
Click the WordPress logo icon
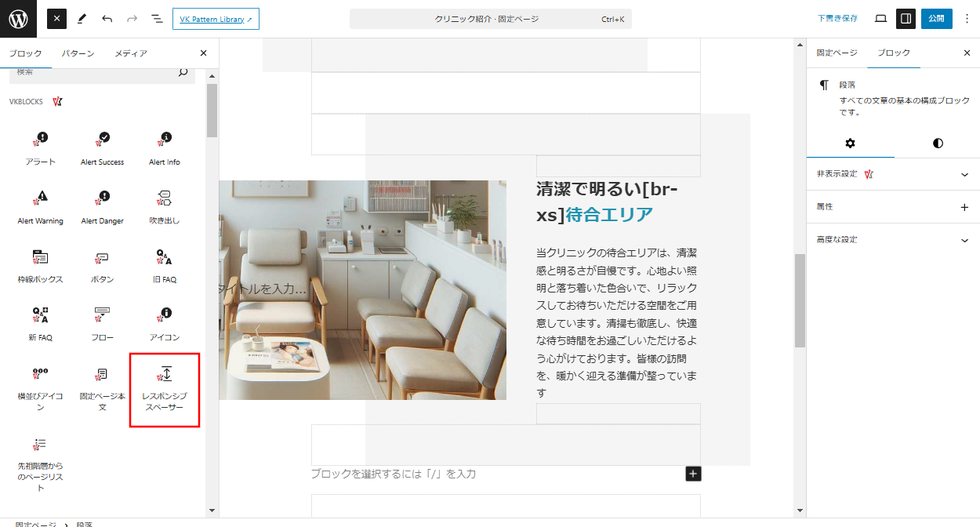coord(18,19)
